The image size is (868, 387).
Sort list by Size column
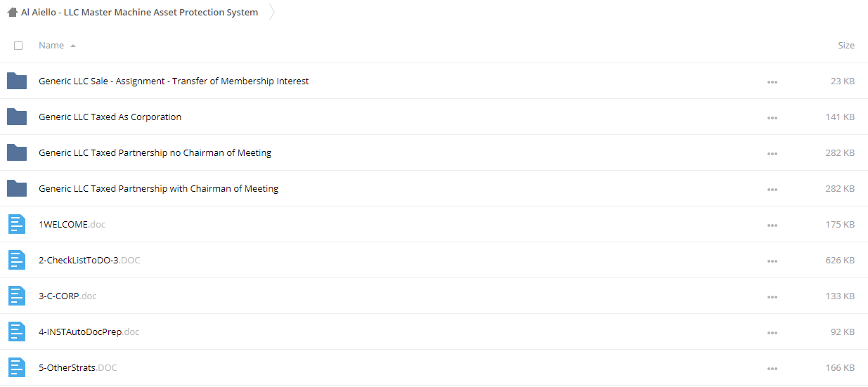point(846,45)
